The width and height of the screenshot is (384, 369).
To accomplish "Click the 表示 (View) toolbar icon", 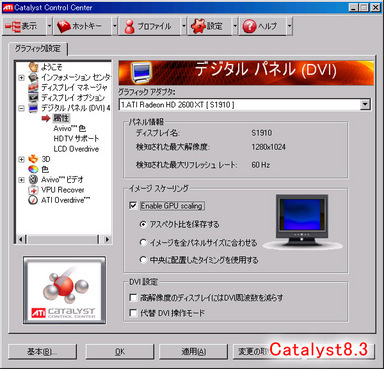I will [12, 26].
